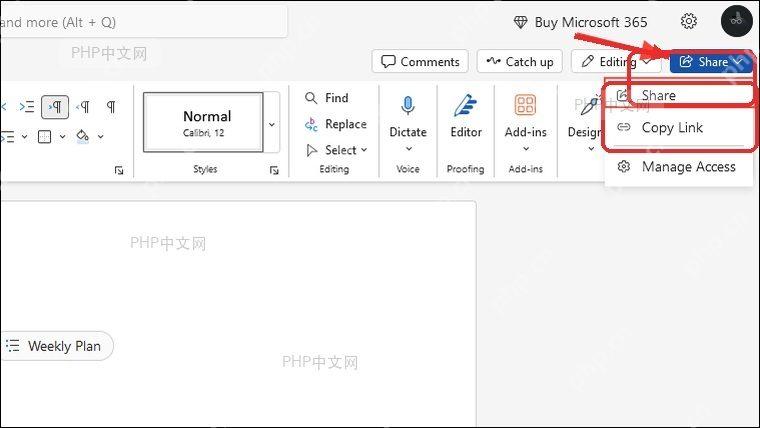Image resolution: width=760 pixels, height=428 pixels.
Task: Click the Dictate microphone icon
Action: pyautogui.click(x=408, y=105)
